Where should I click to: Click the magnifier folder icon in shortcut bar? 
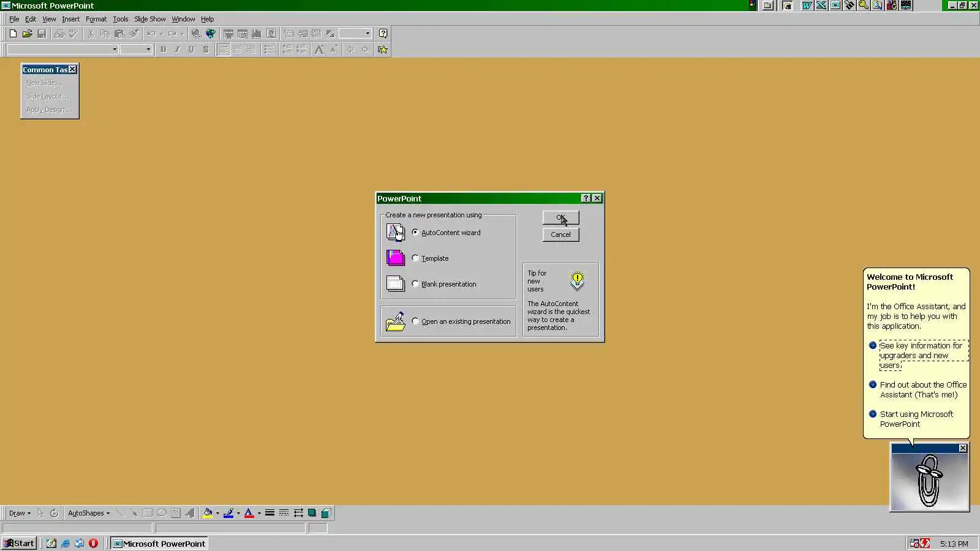(x=878, y=6)
